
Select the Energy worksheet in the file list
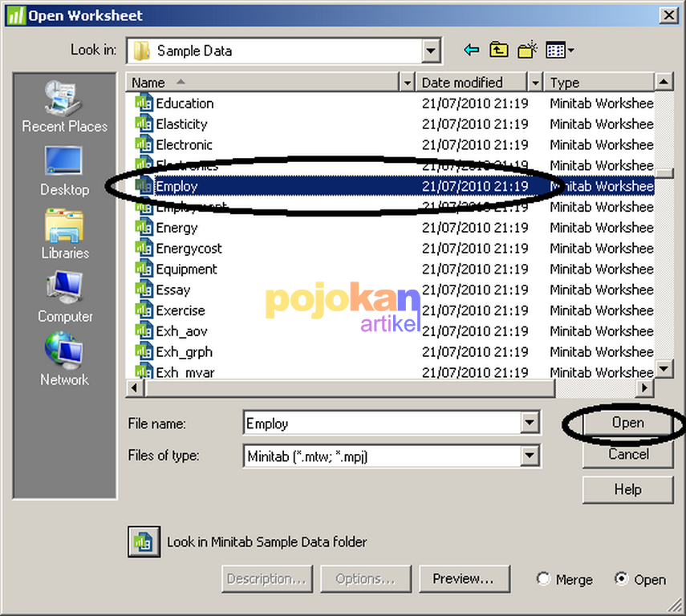[176, 227]
